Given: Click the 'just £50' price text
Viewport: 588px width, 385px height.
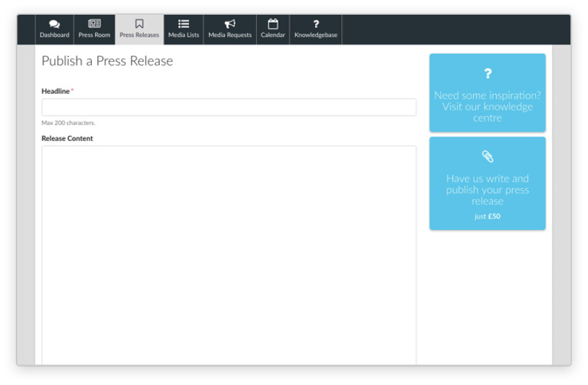Looking at the screenshot, I should [488, 216].
